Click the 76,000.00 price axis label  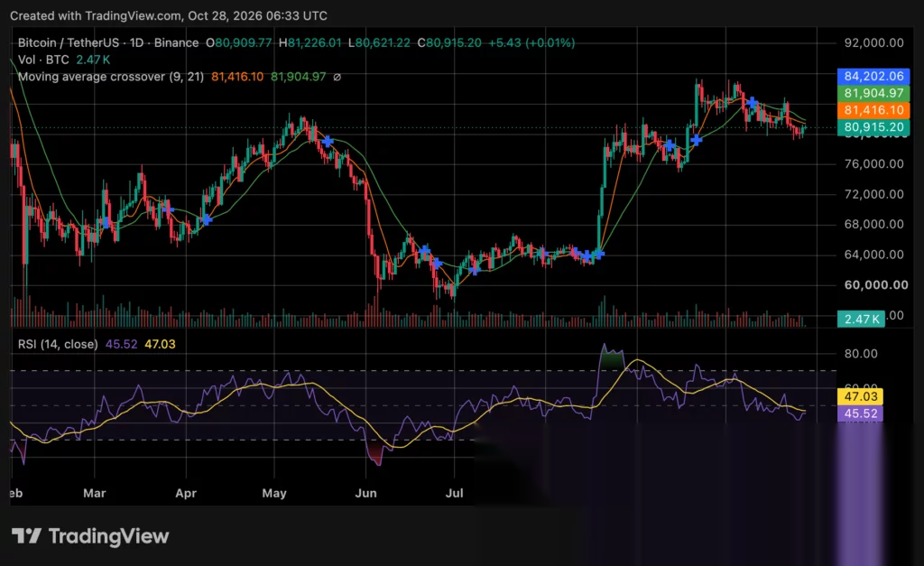873,164
